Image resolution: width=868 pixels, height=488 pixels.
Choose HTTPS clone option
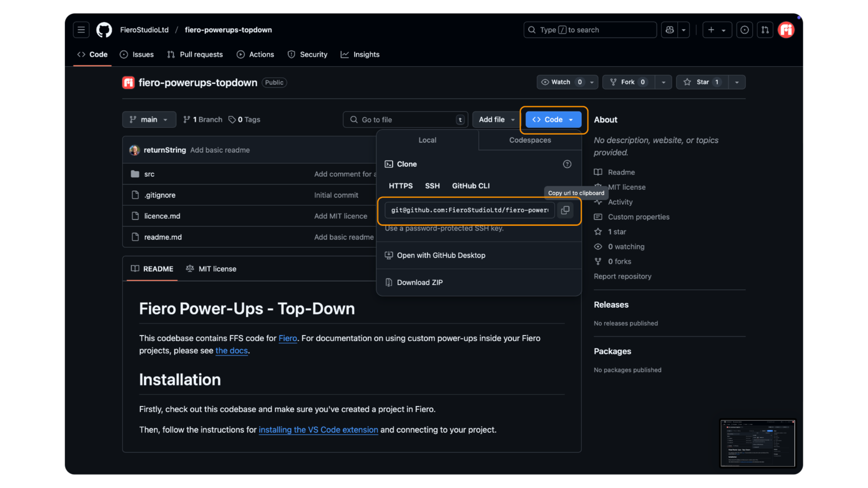[401, 186]
